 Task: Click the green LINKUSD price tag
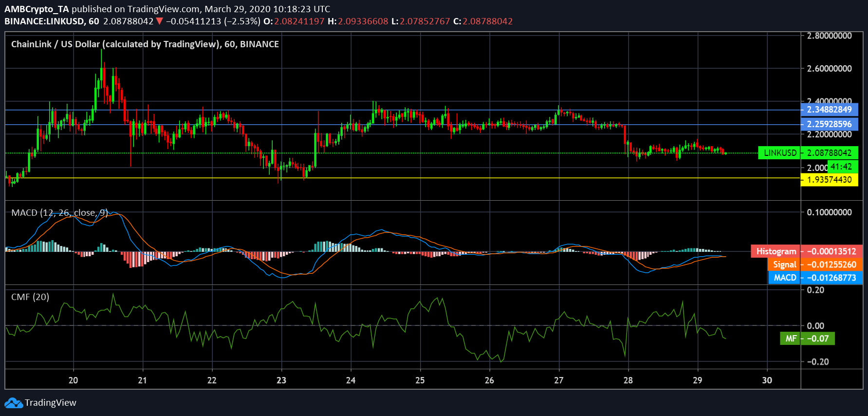click(779, 152)
